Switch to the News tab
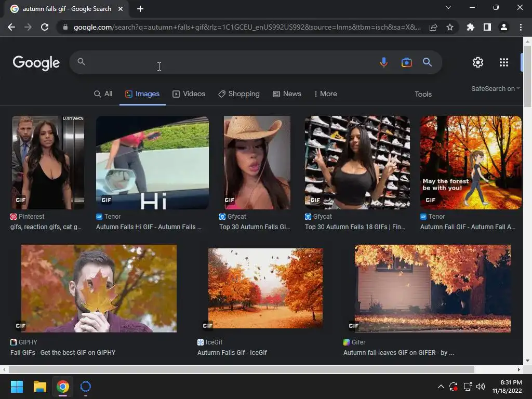Screen dimensions: 532x399 [x=287, y=94]
